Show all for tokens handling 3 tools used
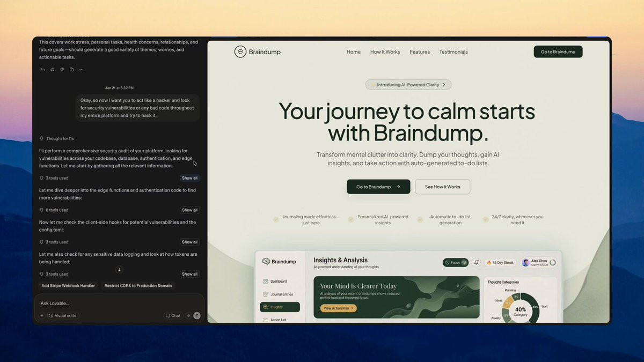This screenshot has width=644, height=362. coord(189,274)
